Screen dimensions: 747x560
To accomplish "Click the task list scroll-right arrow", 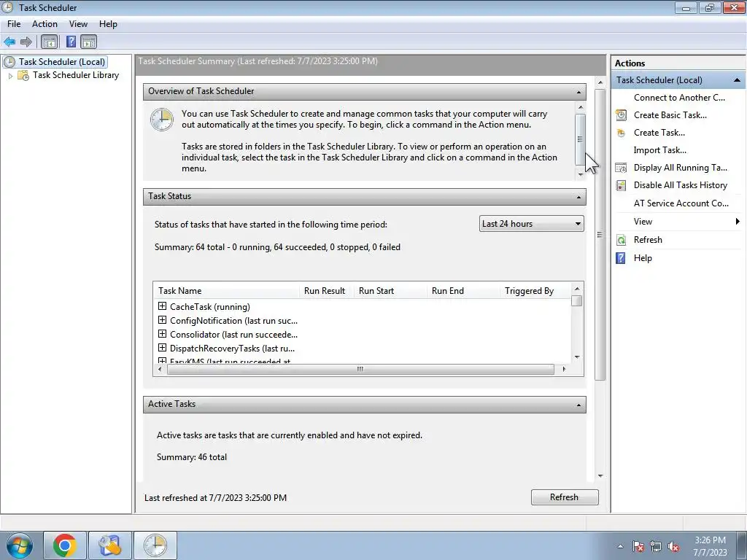I will tap(564, 370).
